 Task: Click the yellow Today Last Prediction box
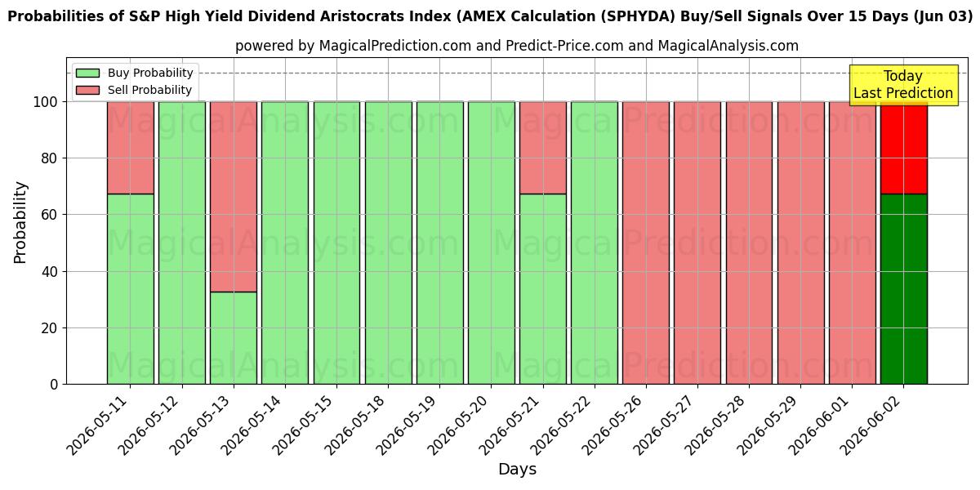903,85
